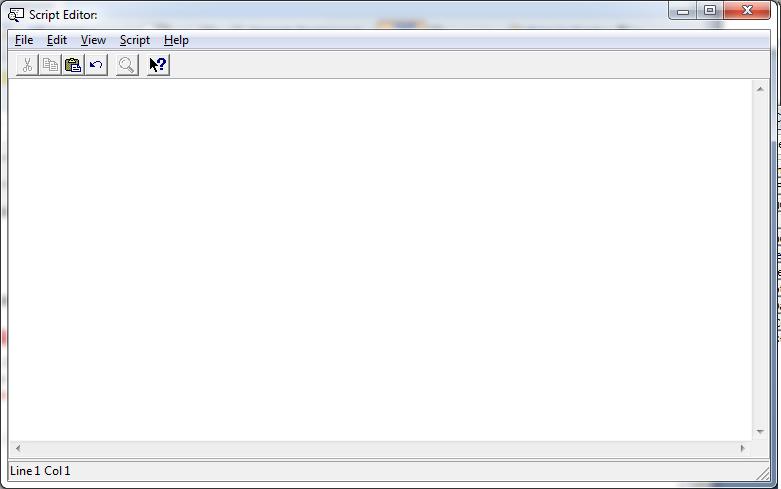Click the Find magnifying glass icon
Image resolution: width=781 pixels, height=489 pixels.
pos(127,65)
